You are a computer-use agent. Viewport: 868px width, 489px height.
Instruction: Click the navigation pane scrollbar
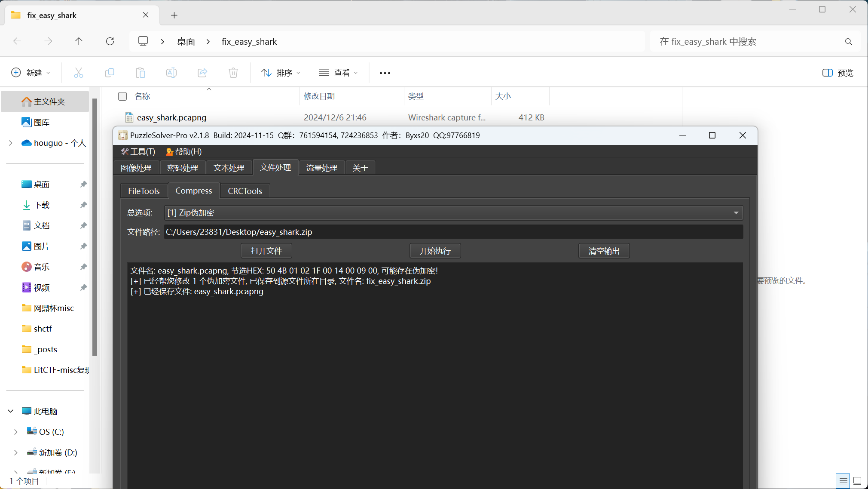[95, 227]
